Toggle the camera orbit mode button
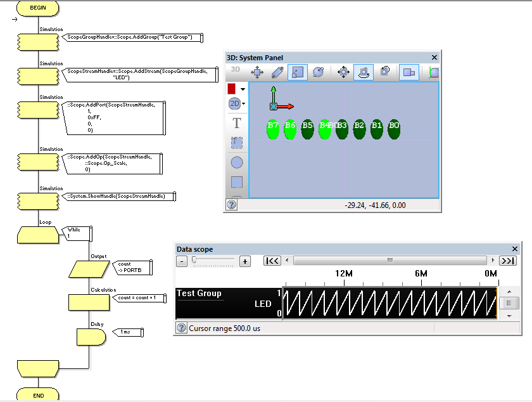Screen dimensions: 532x402 364,72
